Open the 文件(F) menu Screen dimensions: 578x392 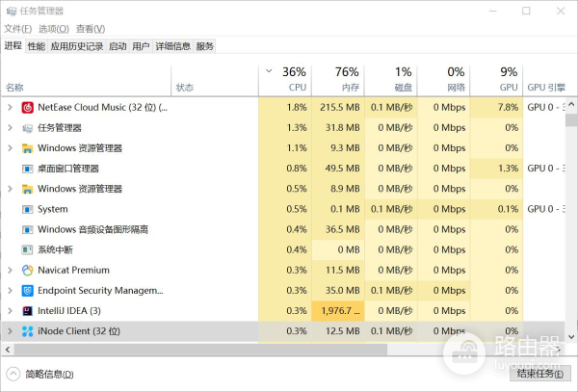click(17, 29)
